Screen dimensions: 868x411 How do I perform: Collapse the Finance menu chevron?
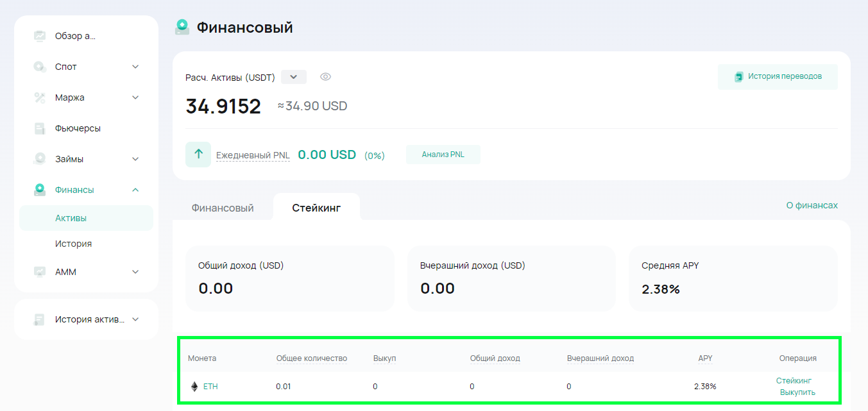click(x=135, y=190)
